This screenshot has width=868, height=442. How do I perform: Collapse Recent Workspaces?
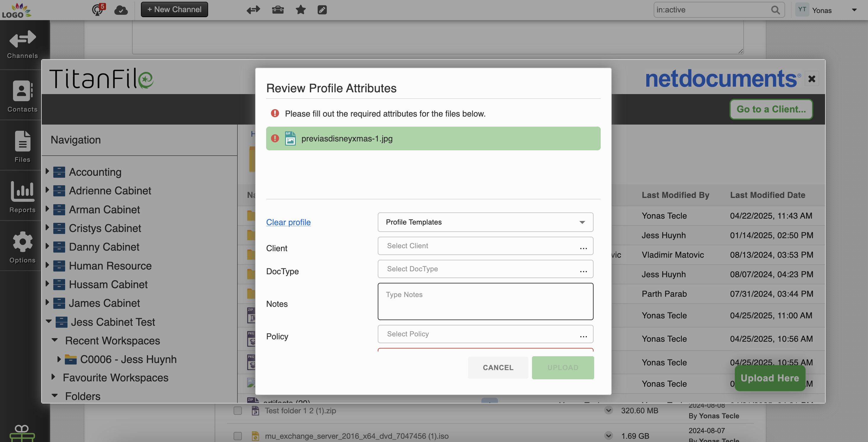pyautogui.click(x=54, y=340)
